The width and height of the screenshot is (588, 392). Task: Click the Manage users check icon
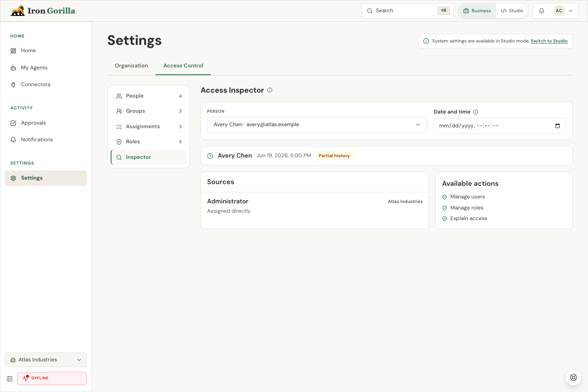tap(445, 197)
